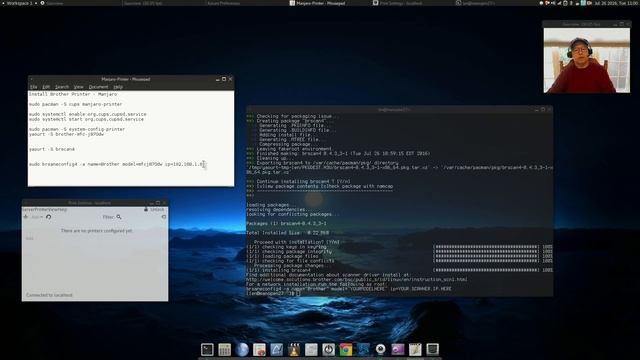The height and width of the screenshot is (360, 640).
Task: Launch Google Chrome from the dock
Action: coord(346,349)
